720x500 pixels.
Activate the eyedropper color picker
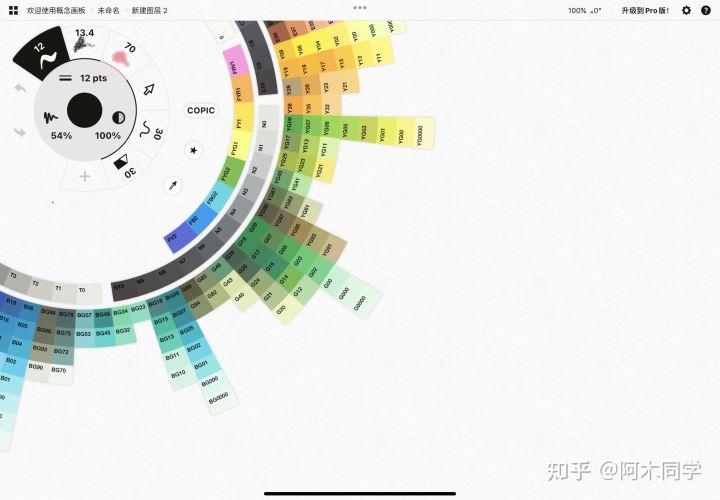click(x=174, y=185)
